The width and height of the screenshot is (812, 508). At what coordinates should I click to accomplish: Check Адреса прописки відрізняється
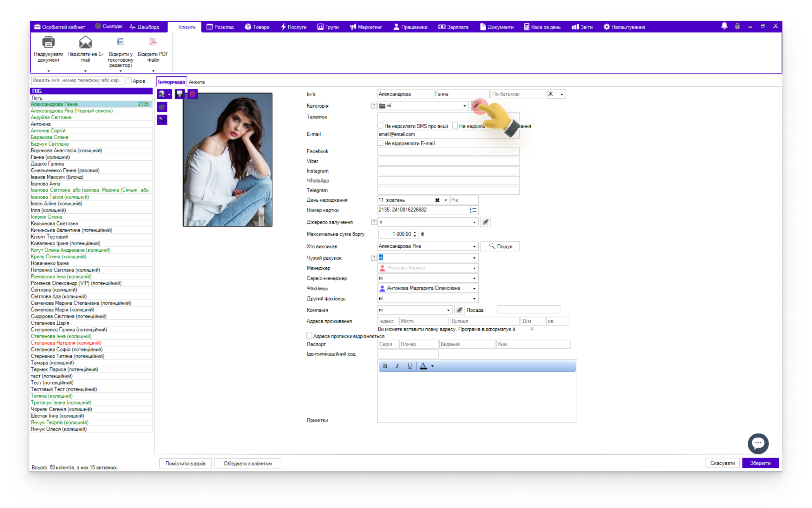309,336
